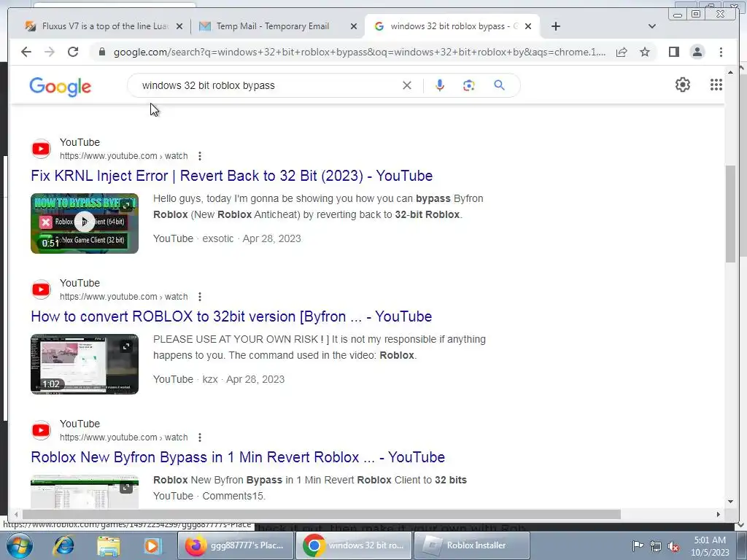The height and width of the screenshot is (560, 747).
Task: Start voice search with the microphone
Action: pyautogui.click(x=440, y=86)
